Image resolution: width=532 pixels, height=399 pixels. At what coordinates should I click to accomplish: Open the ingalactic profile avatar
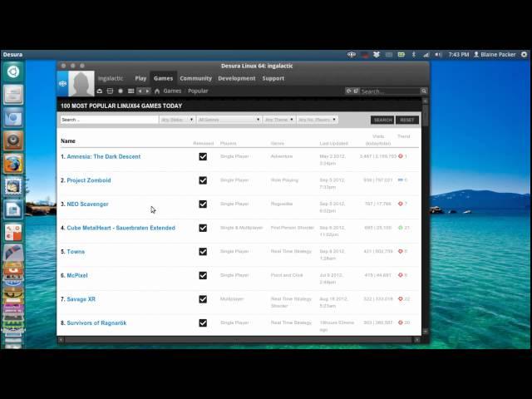(x=81, y=83)
